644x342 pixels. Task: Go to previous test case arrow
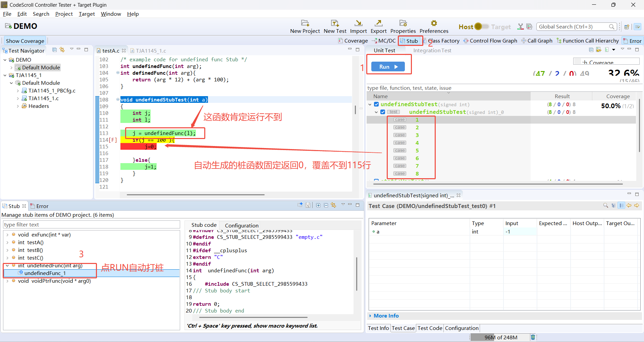[x=629, y=205]
